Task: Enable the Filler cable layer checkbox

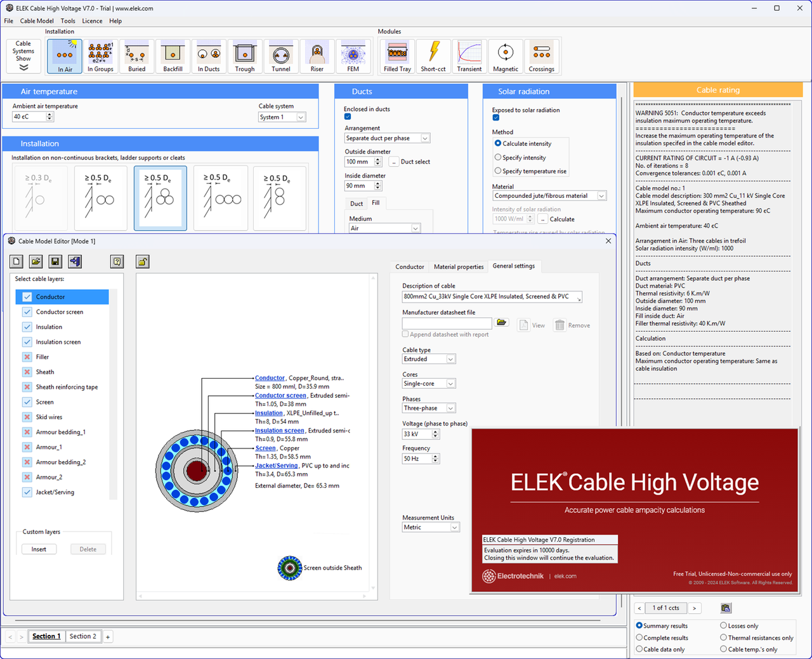Action: coord(27,357)
